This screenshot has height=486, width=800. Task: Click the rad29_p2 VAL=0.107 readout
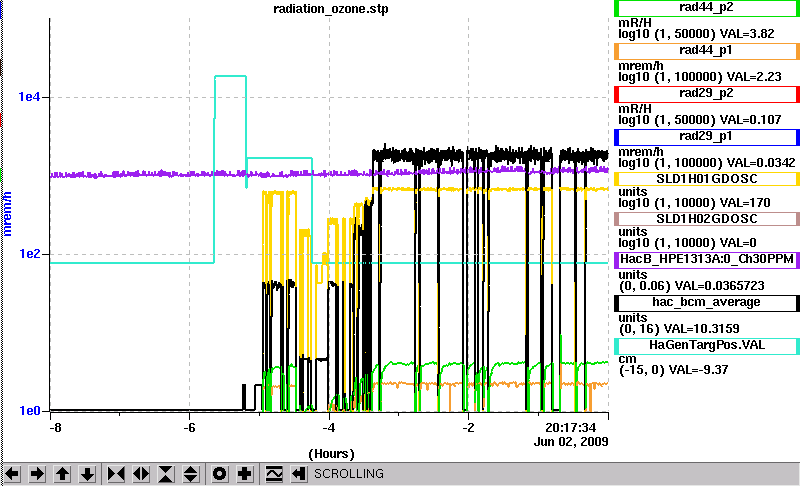pos(750,120)
